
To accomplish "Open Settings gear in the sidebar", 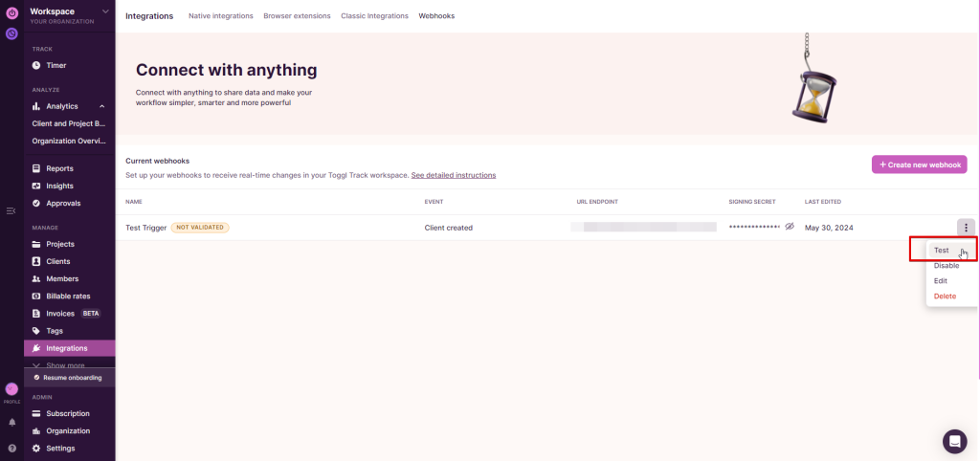I will pyautogui.click(x=36, y=448).
